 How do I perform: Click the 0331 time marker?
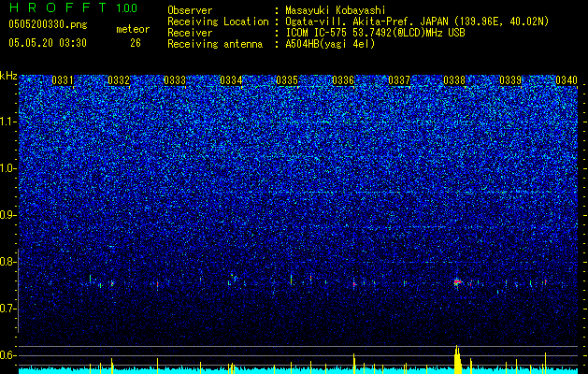pos(63,80)
